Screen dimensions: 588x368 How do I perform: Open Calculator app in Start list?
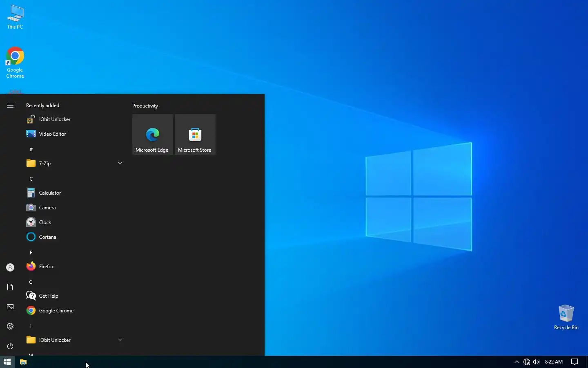click(73, 193)
